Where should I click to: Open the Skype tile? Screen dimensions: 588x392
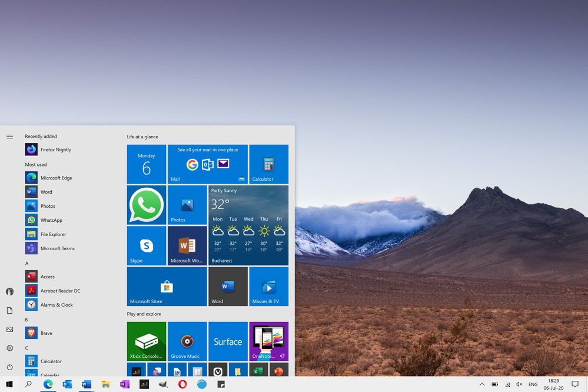(x=146, y=245)
